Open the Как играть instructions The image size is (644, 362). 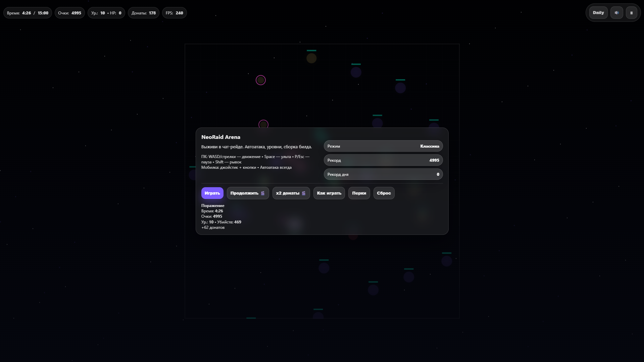point(329,193)
